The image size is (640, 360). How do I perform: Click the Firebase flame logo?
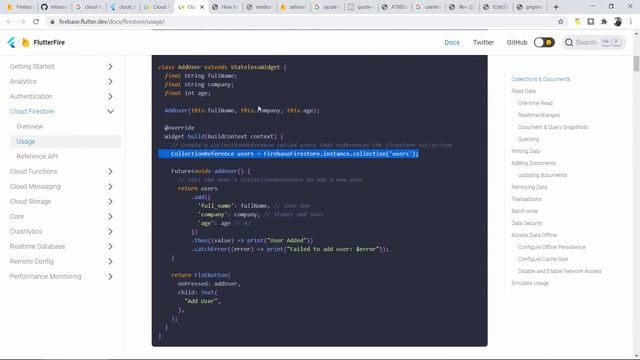point(25,42)
